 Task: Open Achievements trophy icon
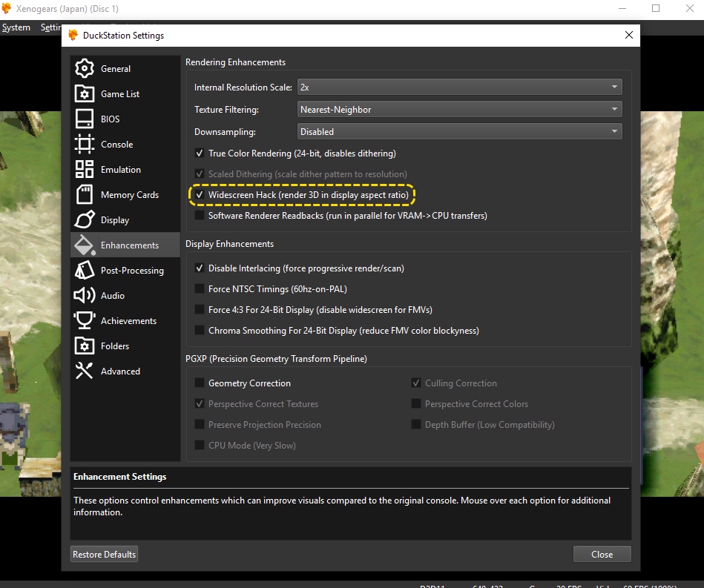point(85,320)
